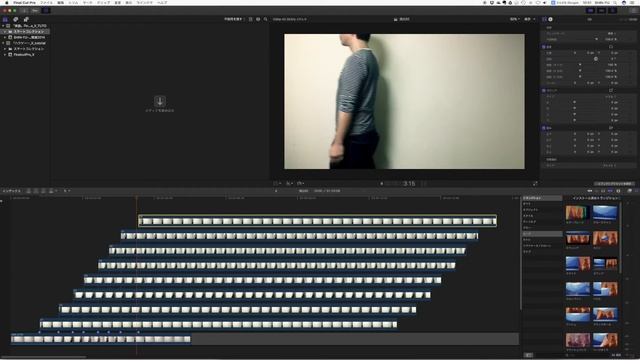640x360 pixels.
Task: Show the Photos and Audio sidebar icon
Action: pos(16,19)
